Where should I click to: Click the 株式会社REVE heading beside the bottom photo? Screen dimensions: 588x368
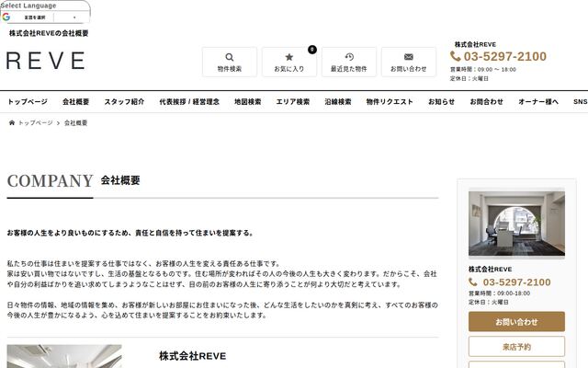(x=192, y=356)
